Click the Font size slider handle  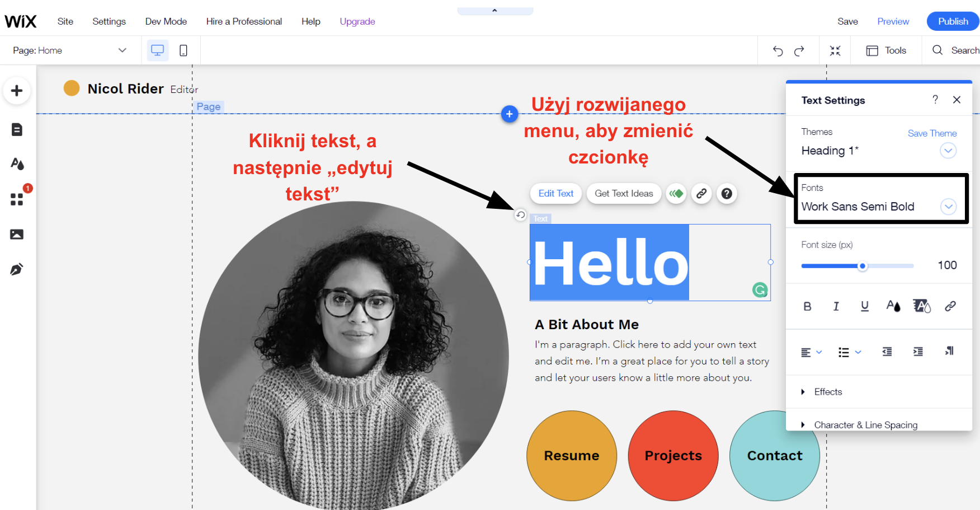coord(863,266)
